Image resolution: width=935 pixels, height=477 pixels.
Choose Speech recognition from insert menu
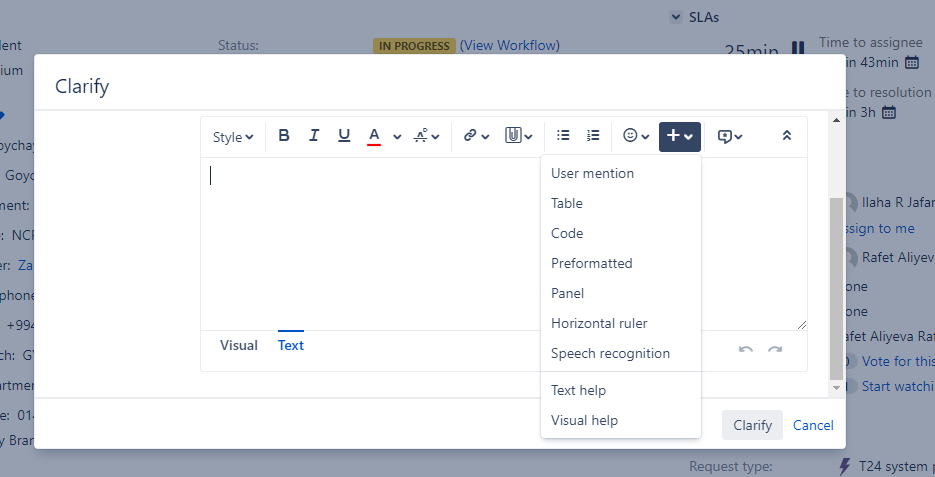pos(621,354)
